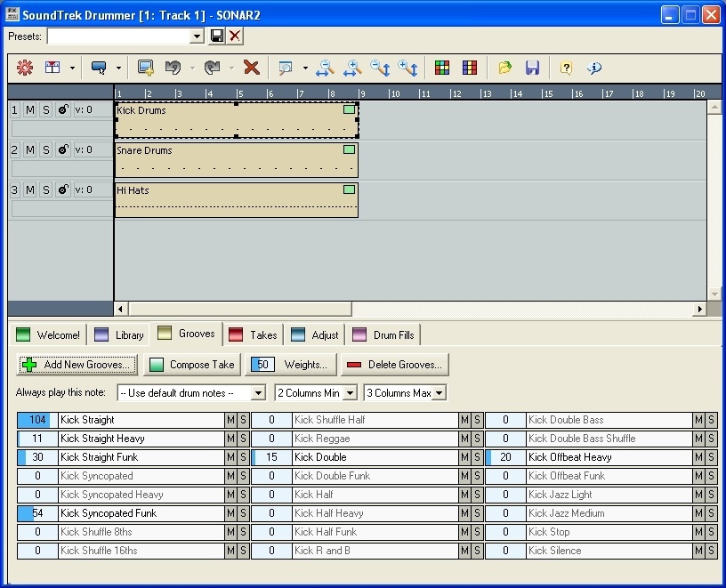This screenshot has width=726, height=588.
Task: Solo track 2 Snare Drums
Action: pyautogui.click(x=45, y=149)
